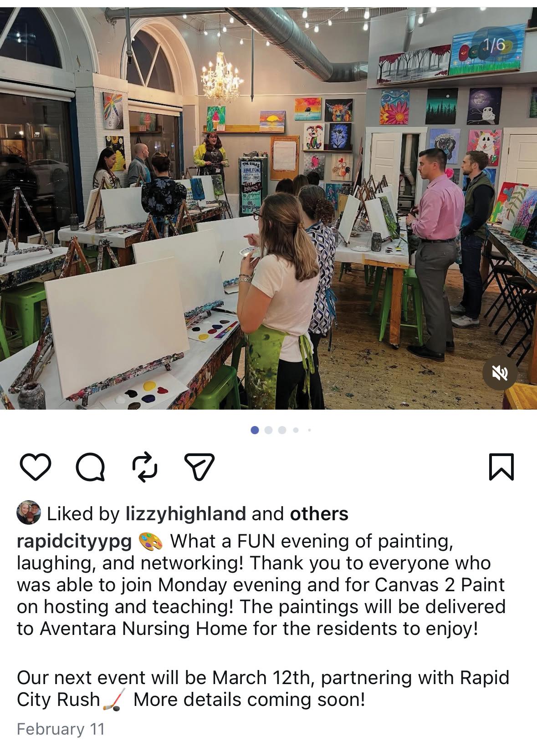537x756 pixels.
Task: Select the first carousel dot indicator
Action: [255, 430]
